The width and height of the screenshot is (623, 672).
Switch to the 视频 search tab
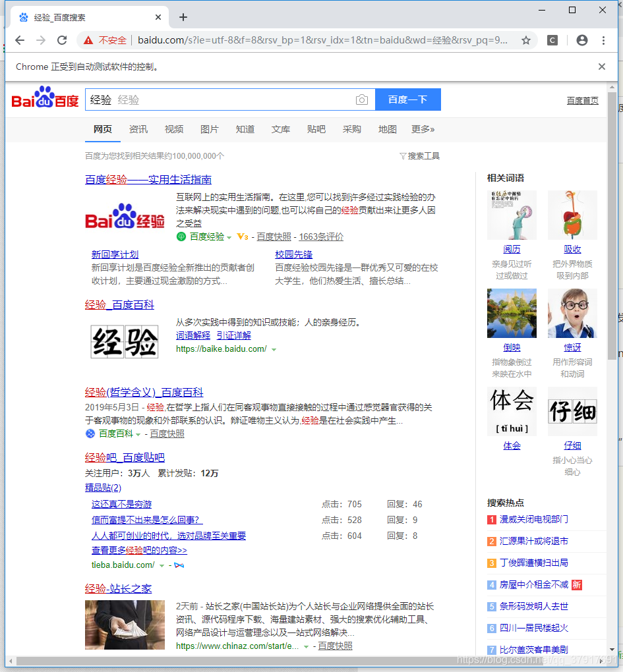(173, 129)
